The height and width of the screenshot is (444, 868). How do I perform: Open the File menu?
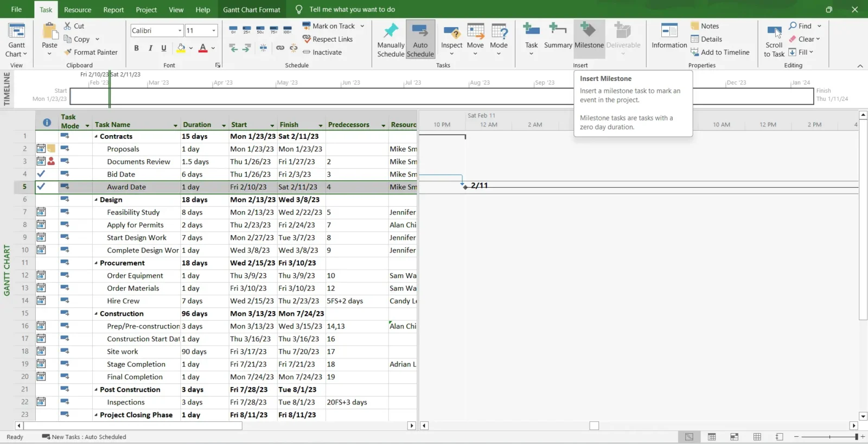point(17,10)
